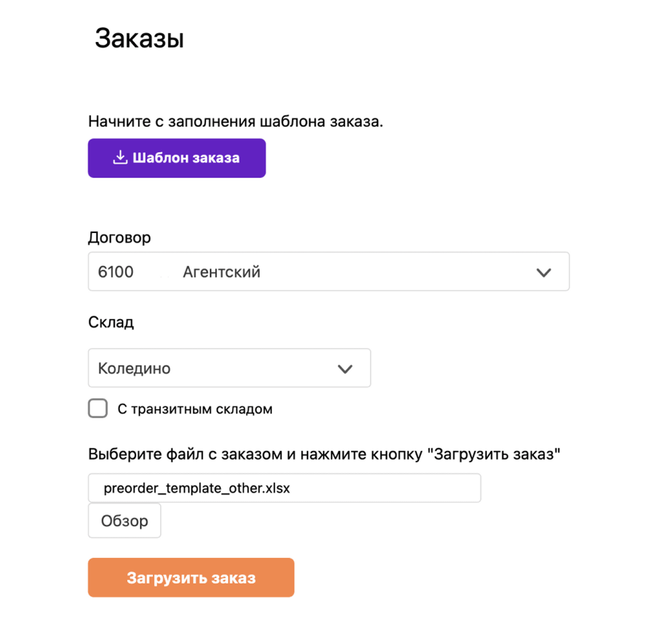Screen dimensions: 672x629
Task: Open the Договор combo box field
Action: tap(329, 272)
